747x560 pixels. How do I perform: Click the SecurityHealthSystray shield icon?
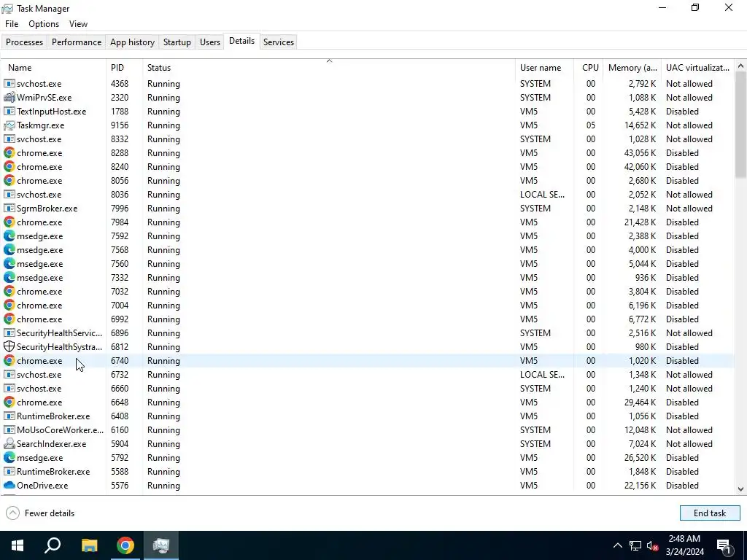click(x=9, y=346)
